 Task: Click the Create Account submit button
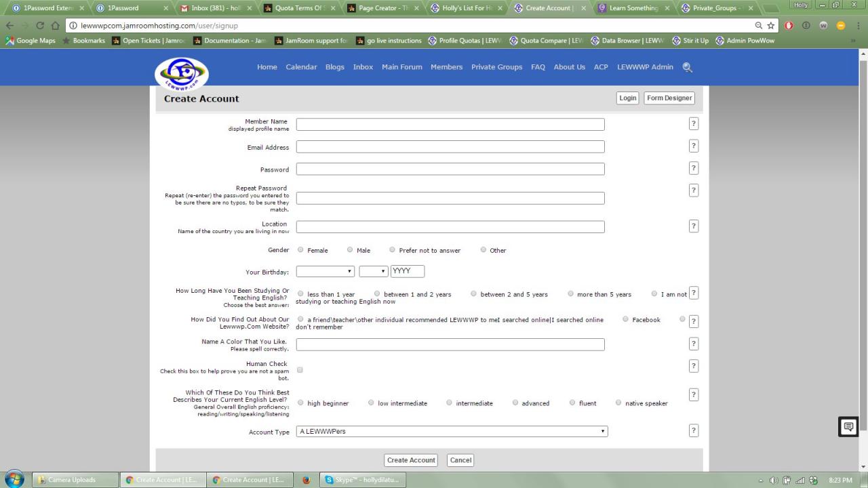(411, 460)
